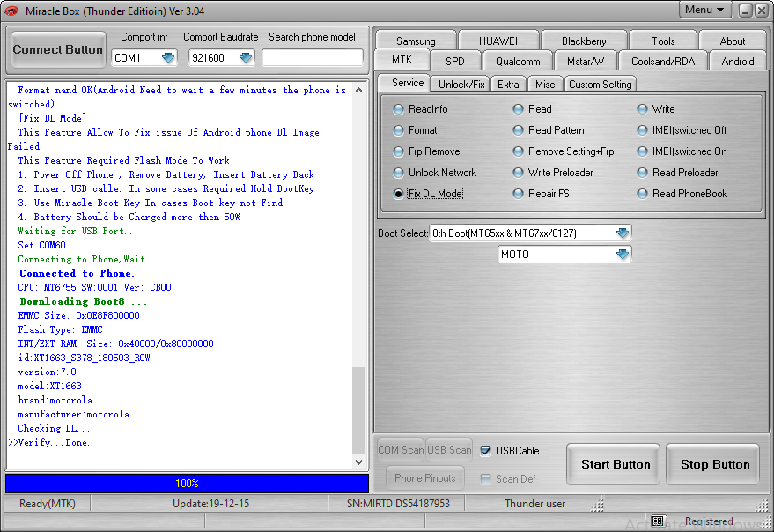The height and width of the screenshot is (532, 774).
Task: Switch to the SPD tab
Action: pyautogui.click(x=455, y=62)
